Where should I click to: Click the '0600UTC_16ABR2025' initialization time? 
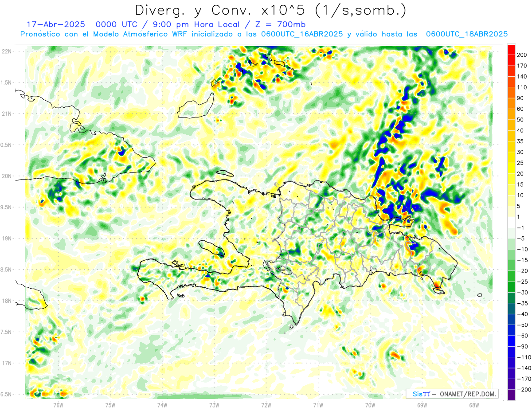pyautogui.click(x=301, y=34)
